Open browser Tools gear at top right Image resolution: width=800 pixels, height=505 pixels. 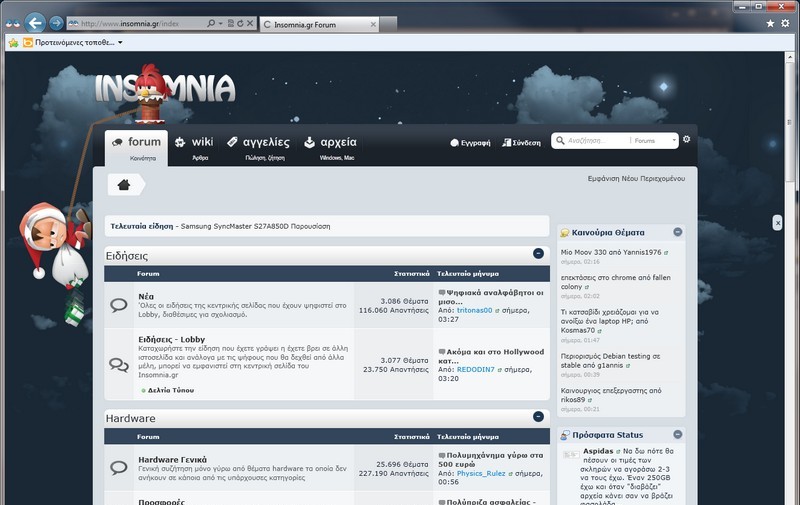click(x=785, y=23)
